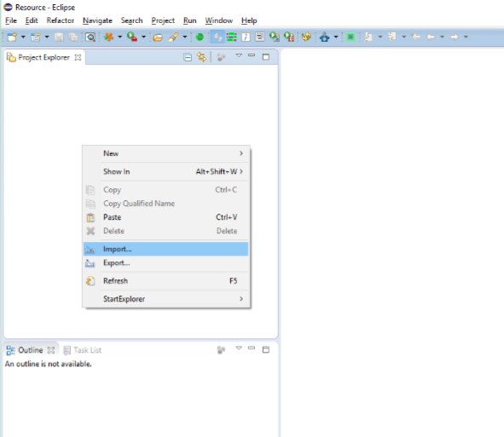
Task: Click the green play with red document icon
Action: [x=289, y=37]
